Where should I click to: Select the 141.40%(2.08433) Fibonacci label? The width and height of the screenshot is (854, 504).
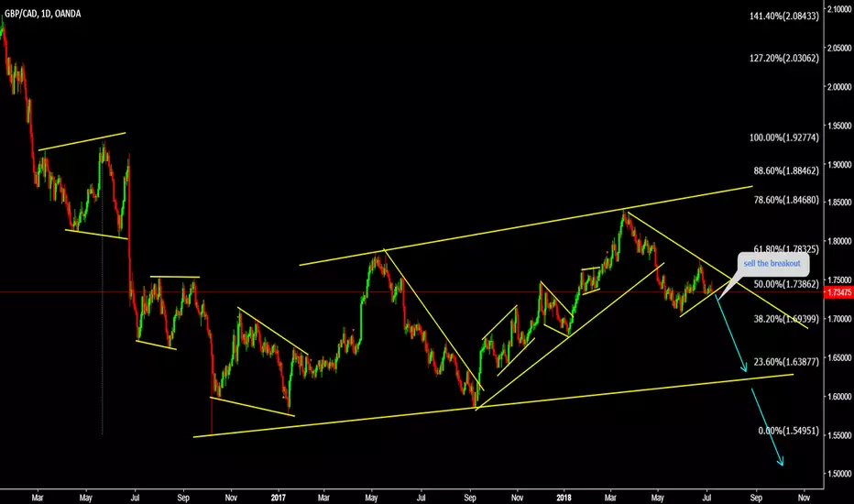(783, 16)
